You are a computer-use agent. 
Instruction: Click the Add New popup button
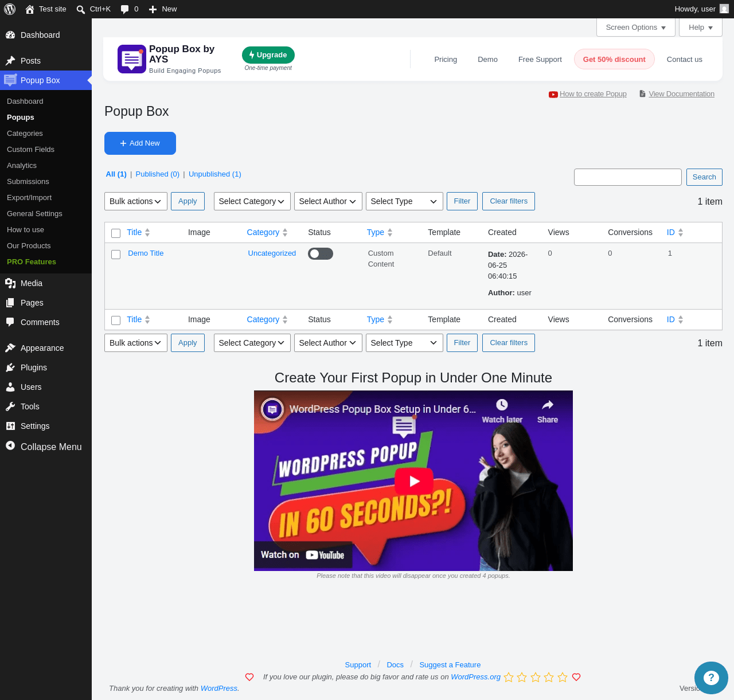140,143
